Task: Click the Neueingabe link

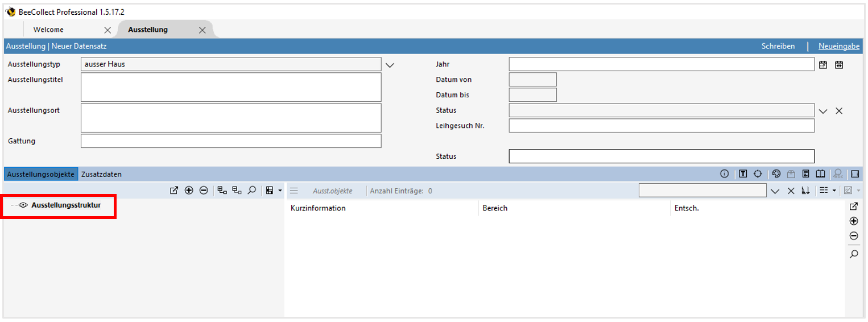Action: pos(838,46)
